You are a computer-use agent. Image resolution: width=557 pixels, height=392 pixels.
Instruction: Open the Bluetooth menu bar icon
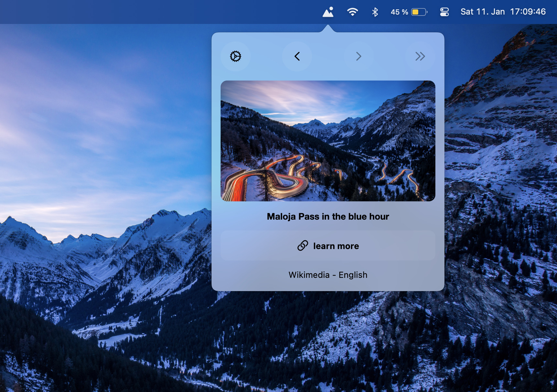(x=375, y=12)
